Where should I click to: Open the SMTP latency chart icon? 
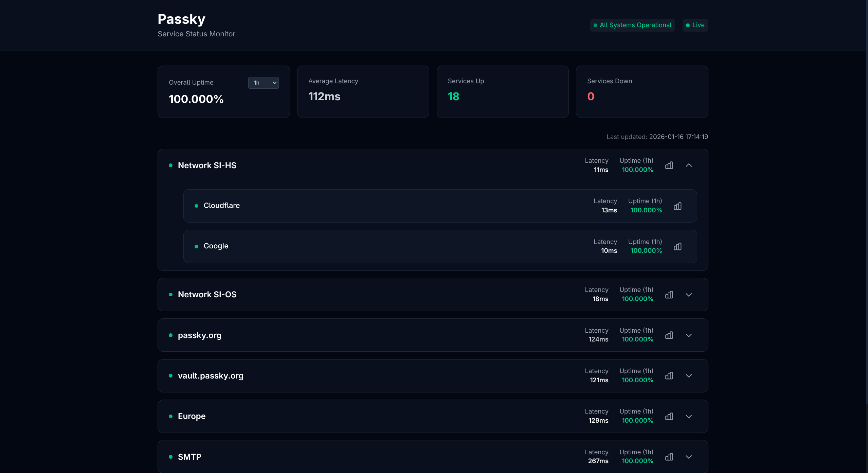669,457
